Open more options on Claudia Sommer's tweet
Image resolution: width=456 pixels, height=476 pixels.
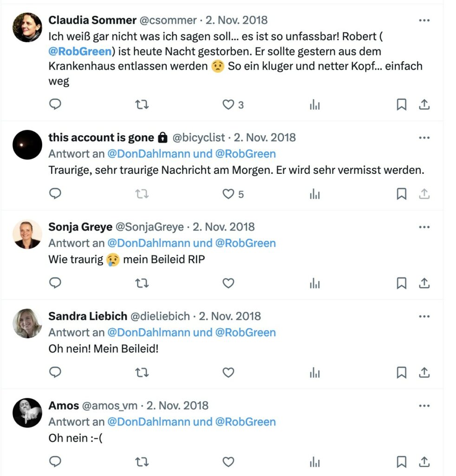pyautogui.click(x=424, y=20)
